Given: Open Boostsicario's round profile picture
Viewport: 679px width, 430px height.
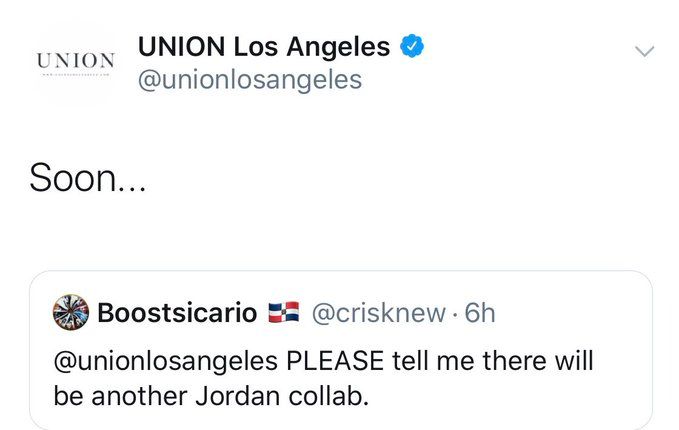Looking at the screenshot, I should coord(71,312).
